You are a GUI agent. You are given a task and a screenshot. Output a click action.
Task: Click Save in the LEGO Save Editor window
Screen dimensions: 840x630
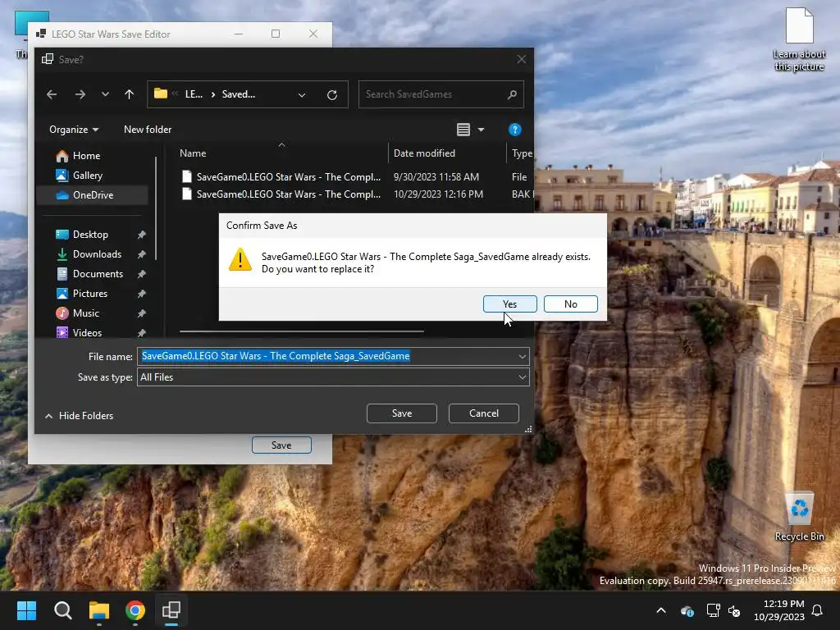coord(281,445)
